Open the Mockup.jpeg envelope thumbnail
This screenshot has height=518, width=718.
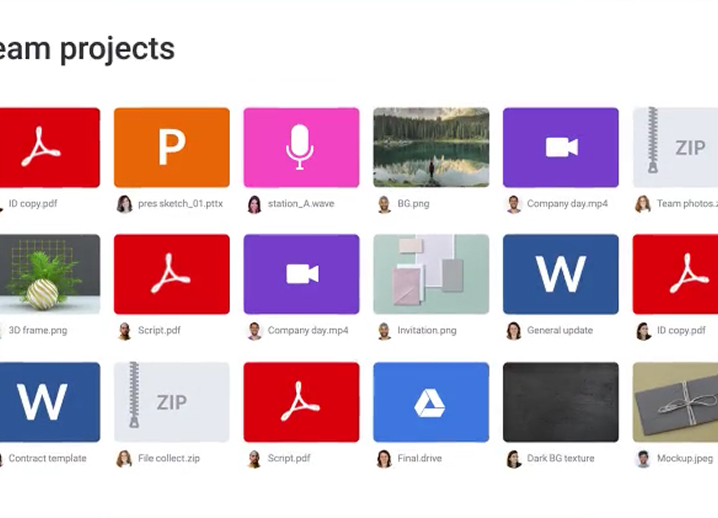[x=676, y=401]
